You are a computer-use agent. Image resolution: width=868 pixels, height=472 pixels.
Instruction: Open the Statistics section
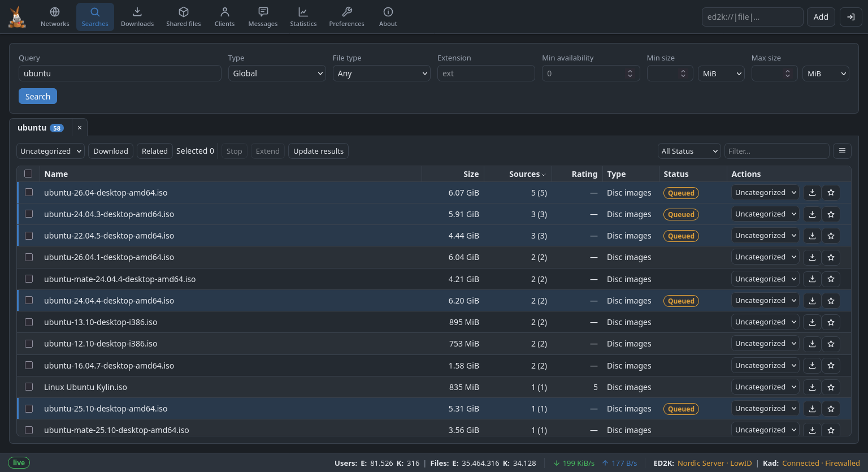(303, 17)
